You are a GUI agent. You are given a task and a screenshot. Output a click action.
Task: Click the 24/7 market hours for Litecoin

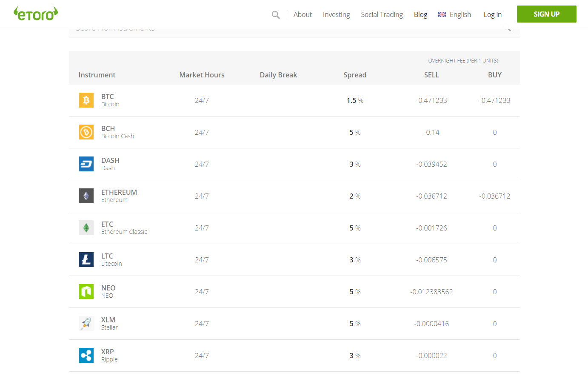pyautogui.click(x=202, y=260)
